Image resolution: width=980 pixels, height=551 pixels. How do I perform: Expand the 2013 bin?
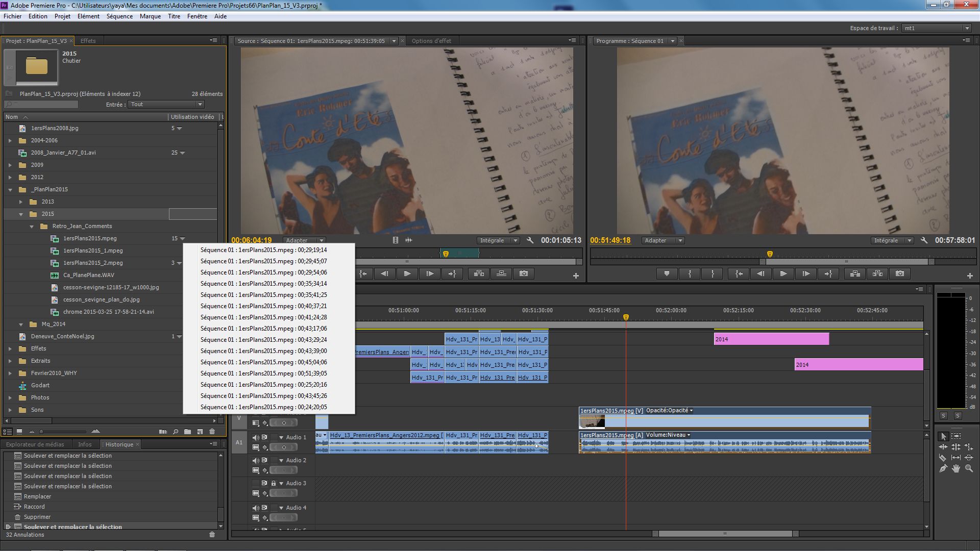coord(21,202)
